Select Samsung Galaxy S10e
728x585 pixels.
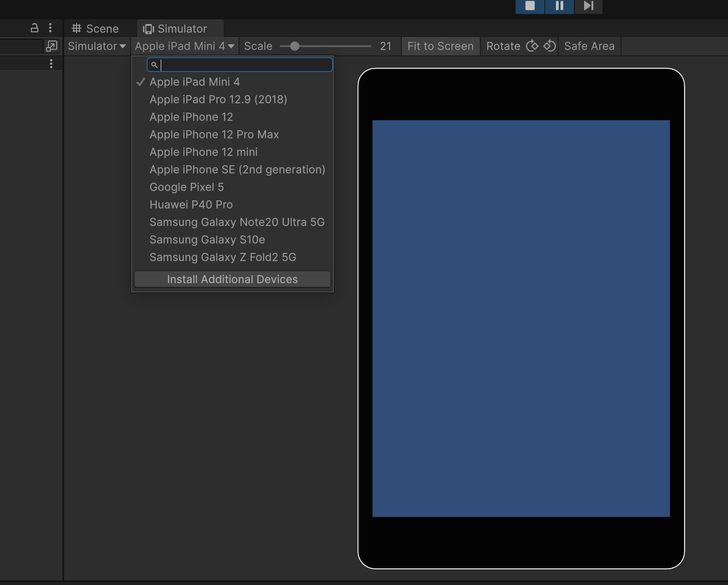click(x=233, y=240)
